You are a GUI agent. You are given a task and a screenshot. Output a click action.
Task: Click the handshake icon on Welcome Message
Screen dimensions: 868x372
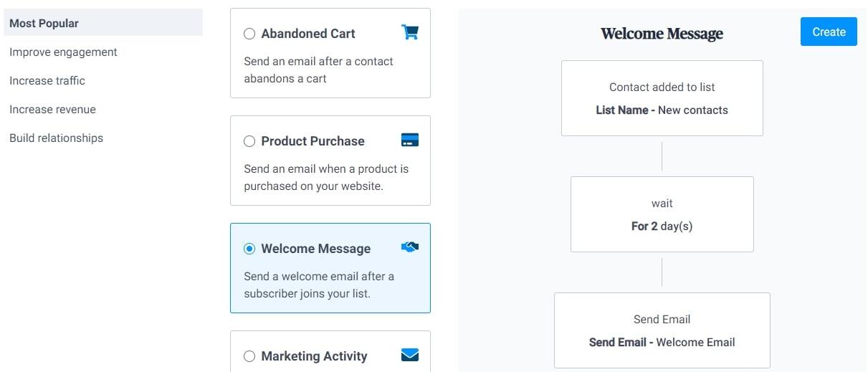pyautogui.click(x=410, y=247)
